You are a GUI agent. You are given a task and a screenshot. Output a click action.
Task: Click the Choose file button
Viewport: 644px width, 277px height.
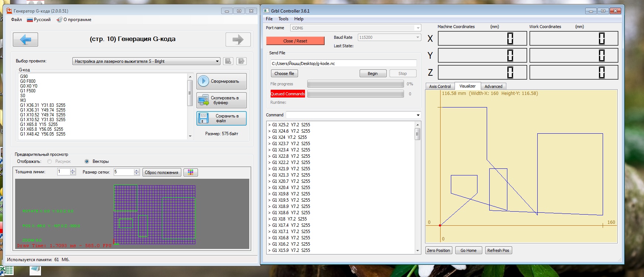[284, 73]
